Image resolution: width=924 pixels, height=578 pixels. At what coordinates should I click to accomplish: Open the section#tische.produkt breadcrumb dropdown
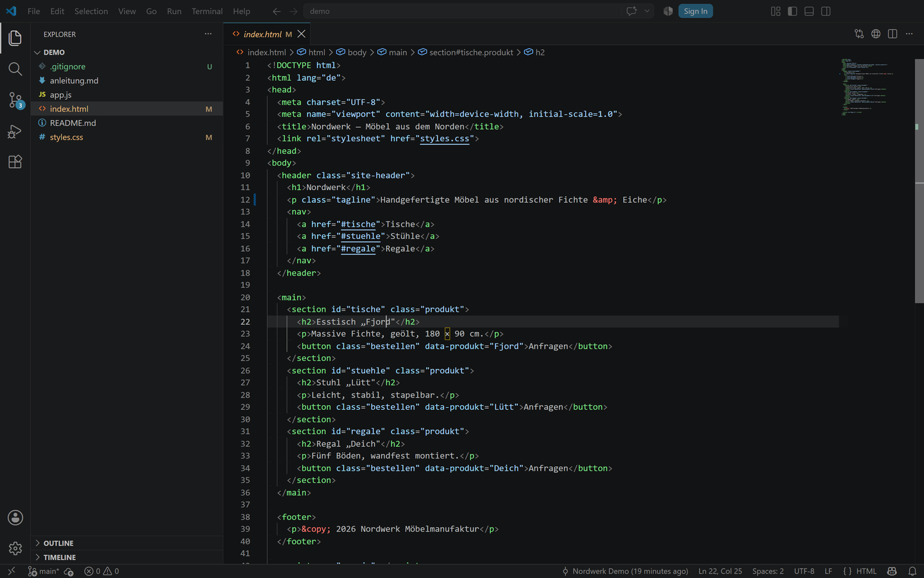(465, 52)
